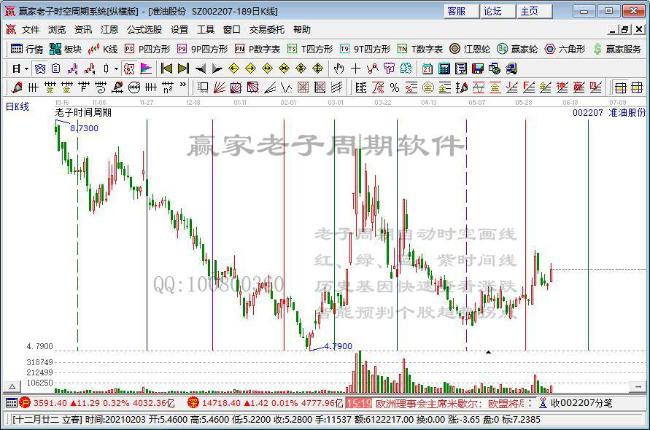The height and width of the screenshot is (430, 650).
Task: Click yellow diamond right-arrow icon
Action: (x=250, y=68)
